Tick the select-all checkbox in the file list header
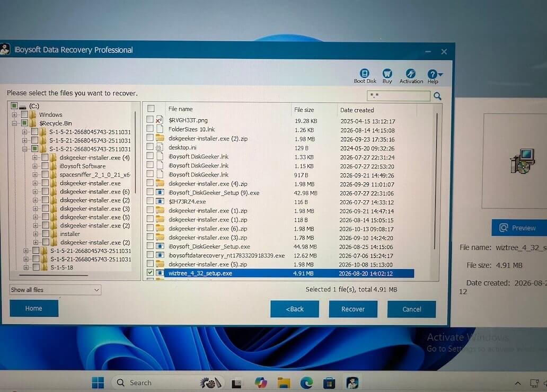 click(151, 109)
